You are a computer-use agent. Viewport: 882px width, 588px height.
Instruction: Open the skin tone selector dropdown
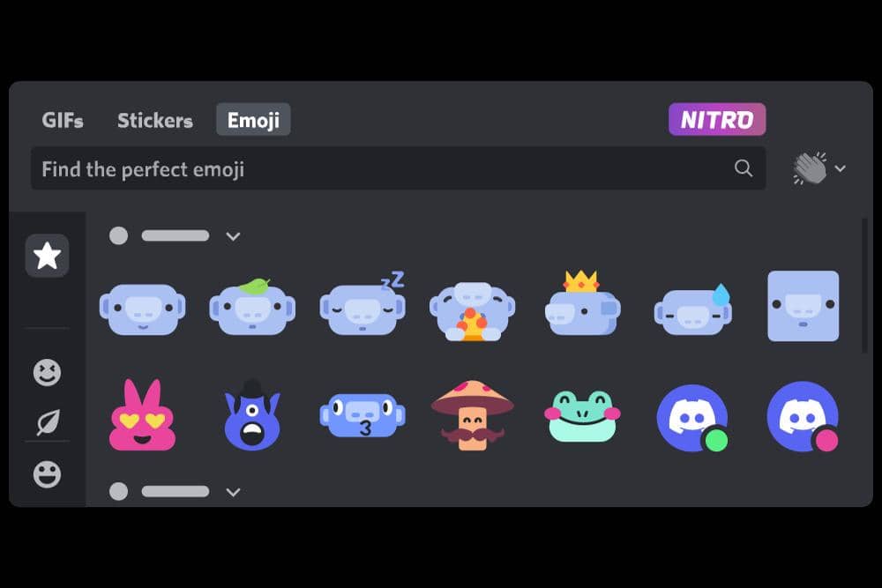tap(841, 167)
